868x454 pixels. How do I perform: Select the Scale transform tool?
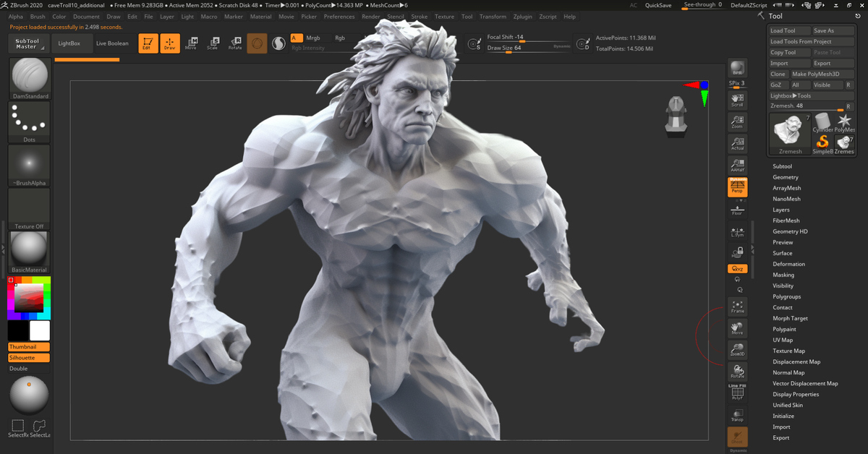point(213,43)
